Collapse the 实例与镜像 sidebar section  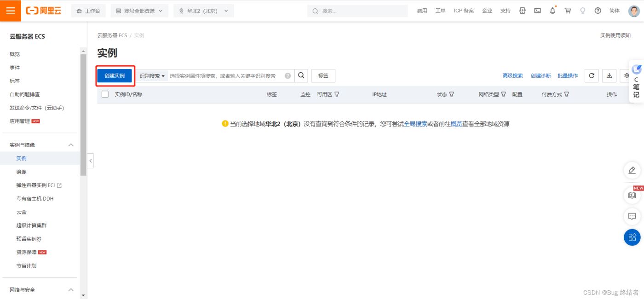click(x=71, y=145)
